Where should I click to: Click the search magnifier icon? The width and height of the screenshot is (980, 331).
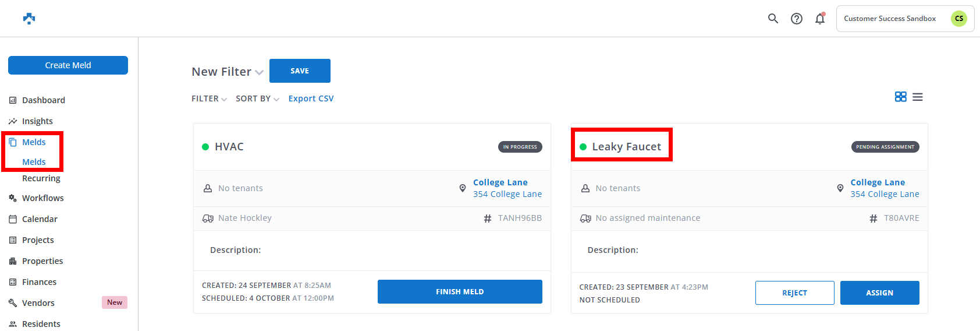(773, 19)
